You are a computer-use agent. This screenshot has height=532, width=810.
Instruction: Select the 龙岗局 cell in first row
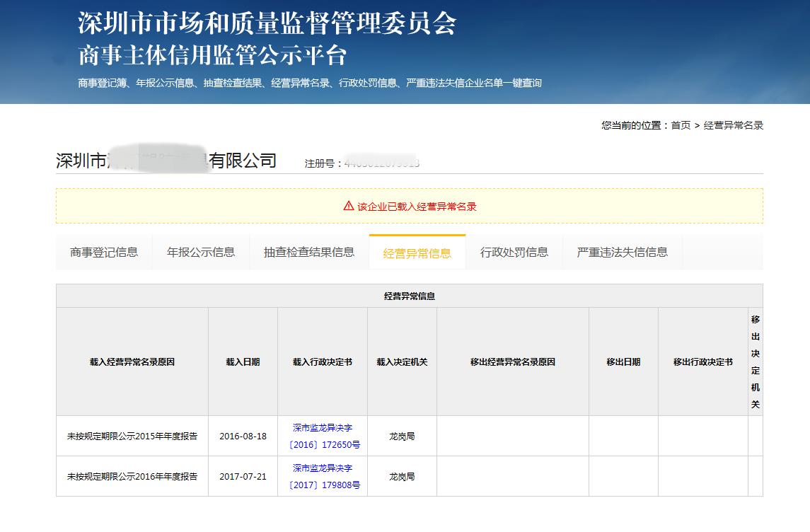[402, 436]
